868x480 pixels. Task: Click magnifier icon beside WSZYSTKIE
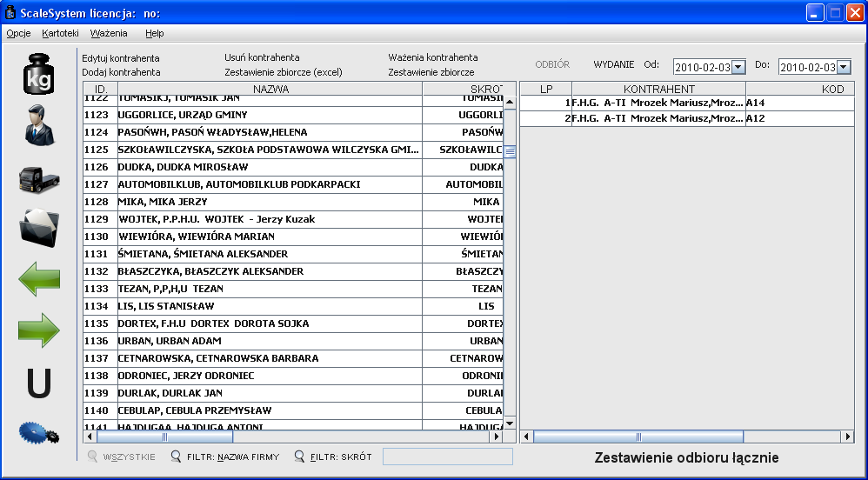[93, 457]
